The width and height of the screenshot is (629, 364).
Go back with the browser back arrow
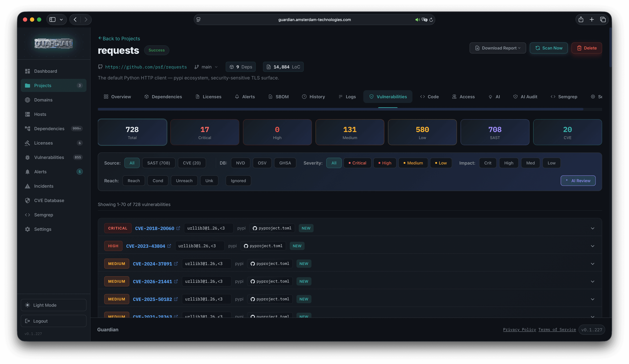tap(75, 19)
